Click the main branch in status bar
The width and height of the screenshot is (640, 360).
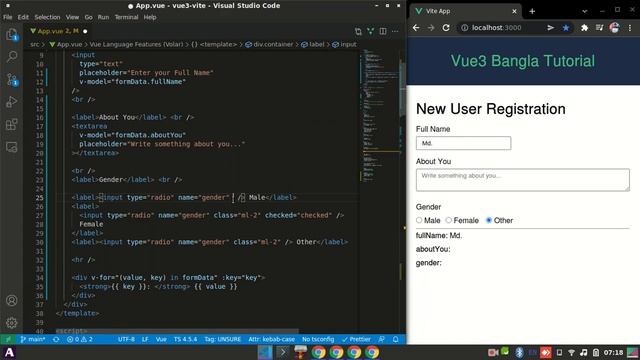tap(33, 339)
